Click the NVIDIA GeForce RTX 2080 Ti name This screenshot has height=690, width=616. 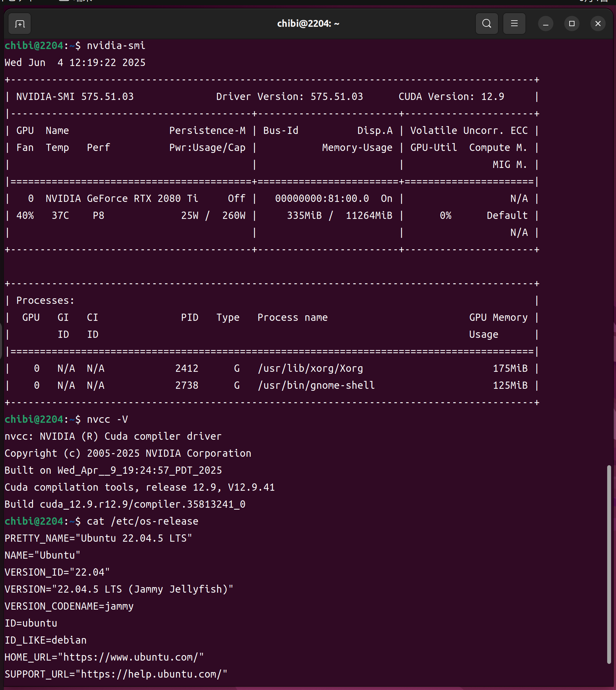click(122, 198)
